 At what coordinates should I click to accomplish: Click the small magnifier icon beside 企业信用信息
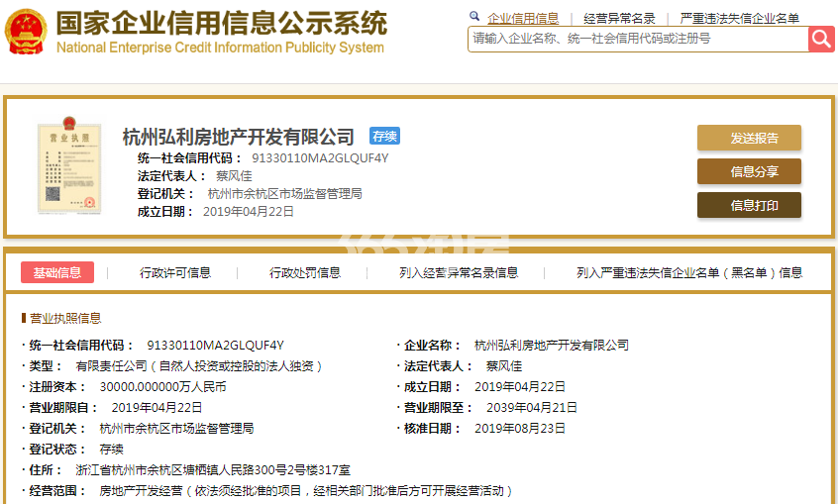[474, 17]
